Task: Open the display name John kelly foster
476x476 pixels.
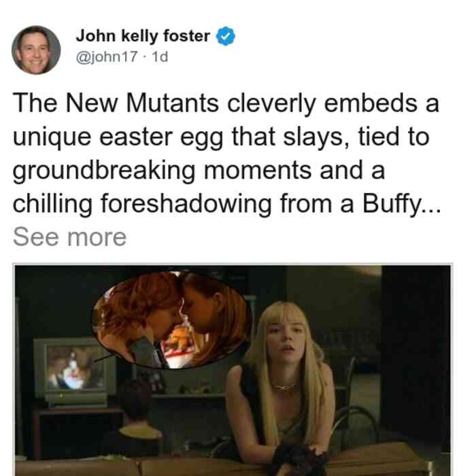Action: coord(143,36)
